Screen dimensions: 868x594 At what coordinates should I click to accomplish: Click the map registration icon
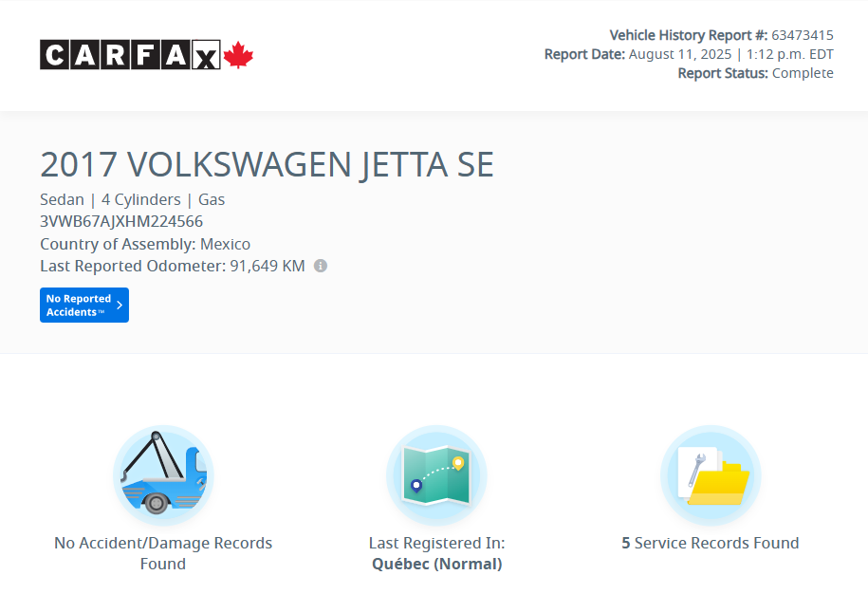(436, 475)
